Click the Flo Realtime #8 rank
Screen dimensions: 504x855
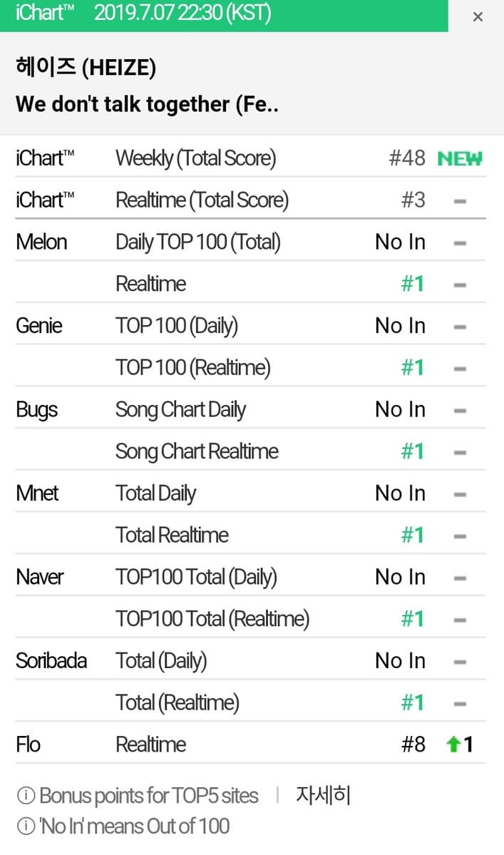tap(413, 744)
